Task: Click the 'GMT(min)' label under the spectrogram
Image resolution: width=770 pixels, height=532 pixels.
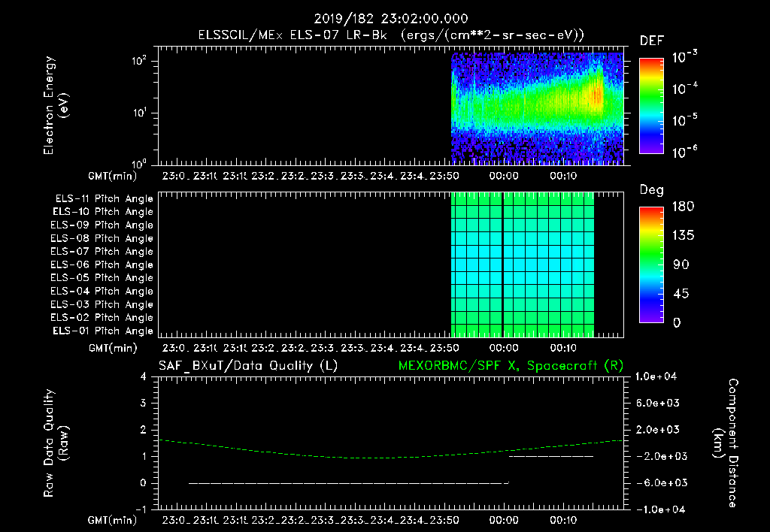Action: tap(113, 176)
